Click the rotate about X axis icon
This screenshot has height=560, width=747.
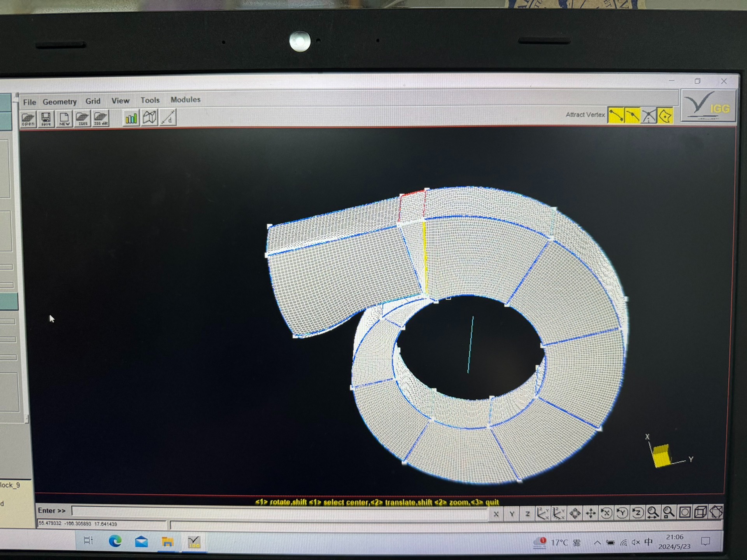click(x=606, y=513)
